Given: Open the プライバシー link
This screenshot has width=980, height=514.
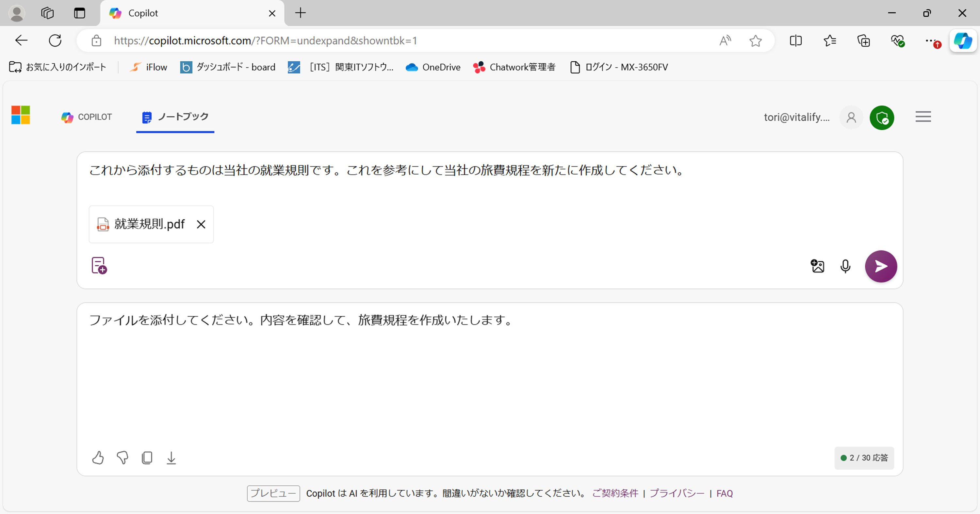Looking at the screenshot, I should click(x=677, y=493).
